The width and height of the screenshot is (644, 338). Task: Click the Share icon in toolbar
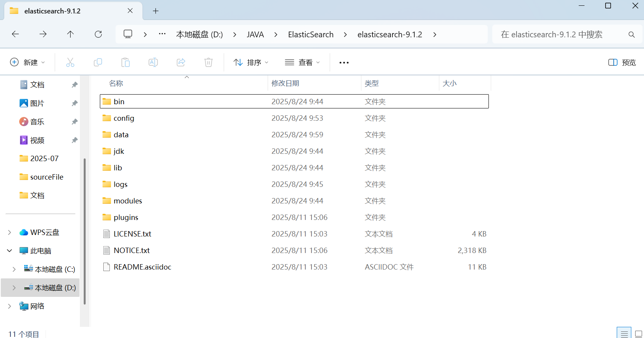[181, 62]
